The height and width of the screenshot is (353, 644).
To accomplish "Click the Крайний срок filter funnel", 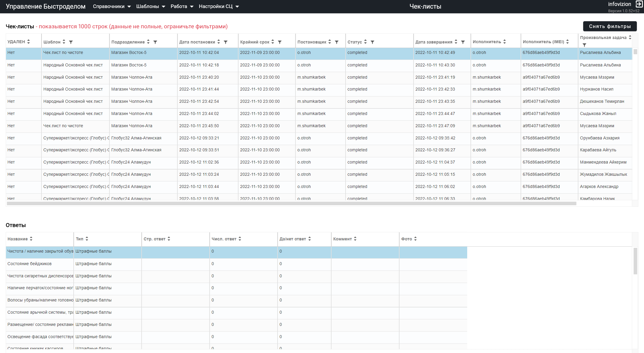I will pyautogui.click(x=280, y=42).
